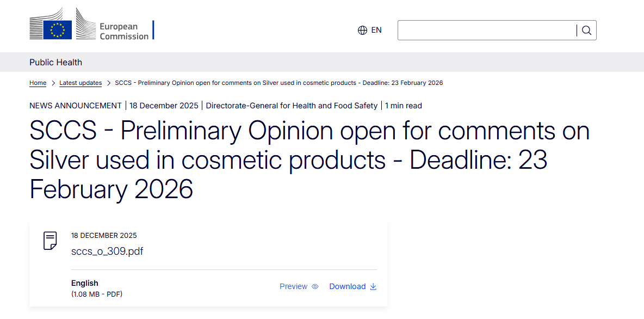The height and width of the screenshot is (319, 644).
Task: Click into the search text field
Action: [487, 30]
